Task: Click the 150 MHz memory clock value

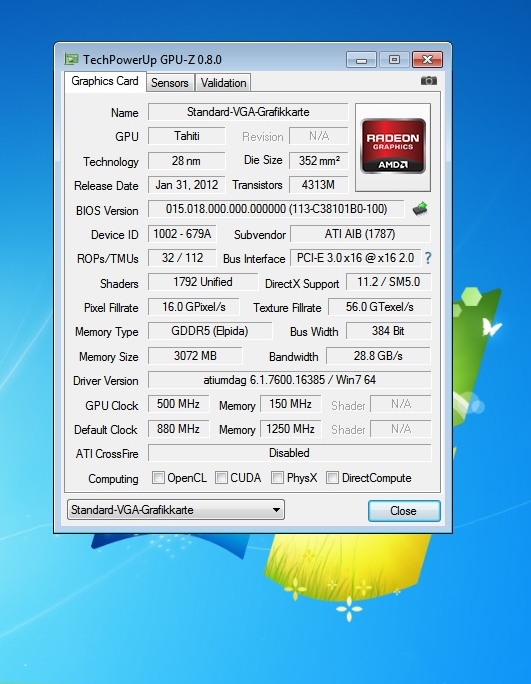Action: [291, 404]
